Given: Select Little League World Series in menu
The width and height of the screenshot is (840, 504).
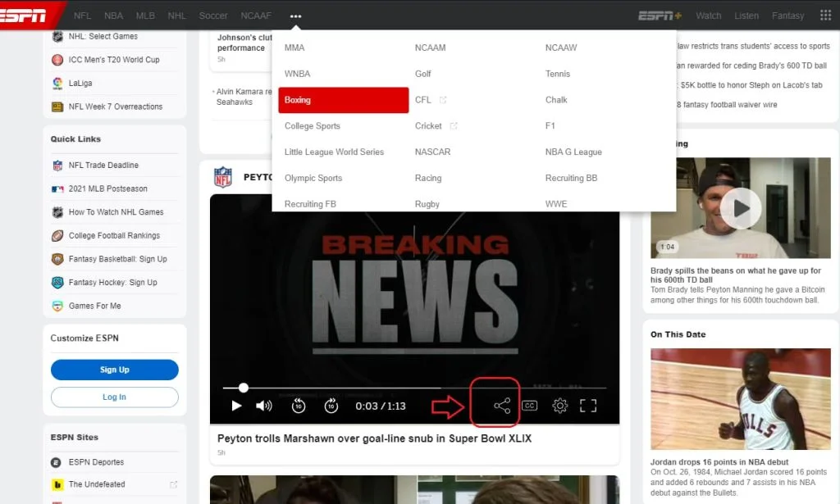Looking at the screenshot, I should coord(334,152).
